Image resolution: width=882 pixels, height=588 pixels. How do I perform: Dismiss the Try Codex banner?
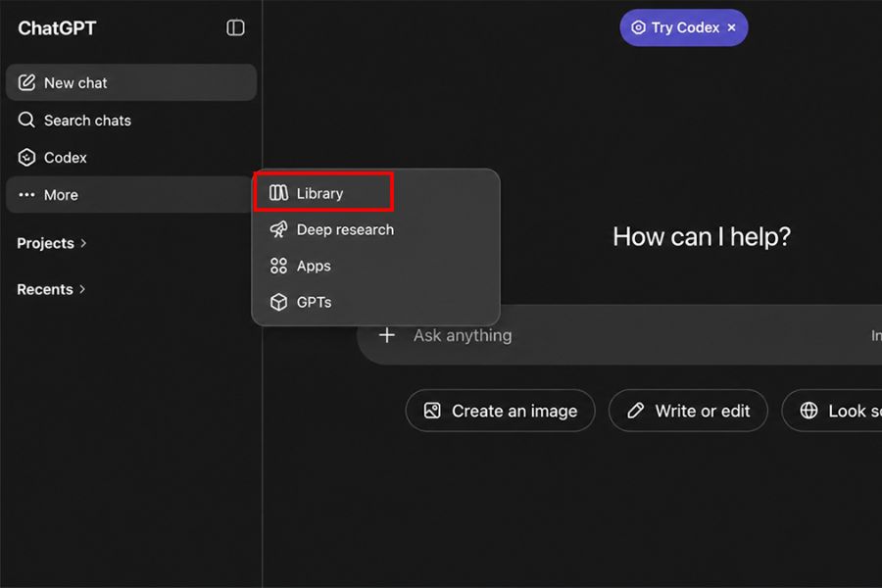[x=731, y=27]
